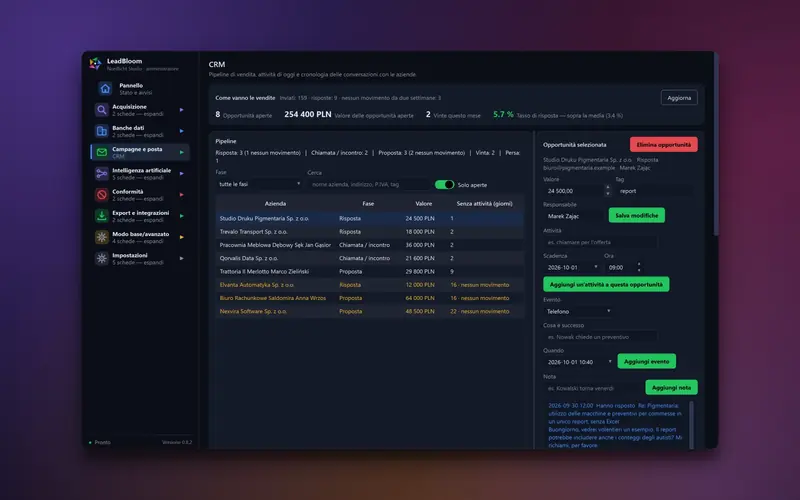Click Aggiungi un'attività a questa opportunità
This screenshot has width=800, height=500.
click(606, 284)
